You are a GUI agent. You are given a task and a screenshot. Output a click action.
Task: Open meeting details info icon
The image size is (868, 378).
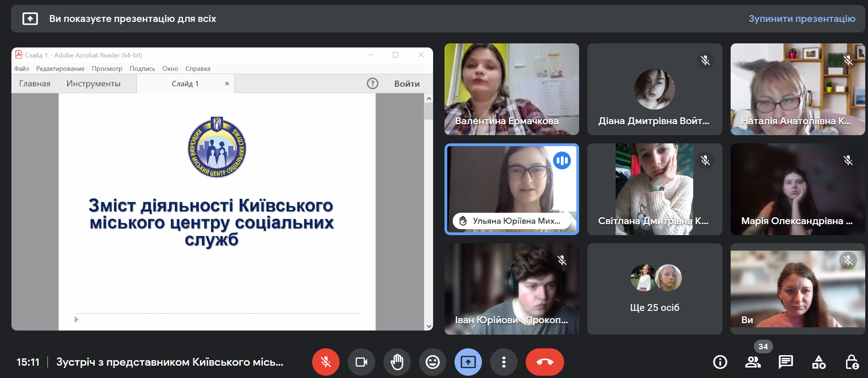click(x=720, y=362)
